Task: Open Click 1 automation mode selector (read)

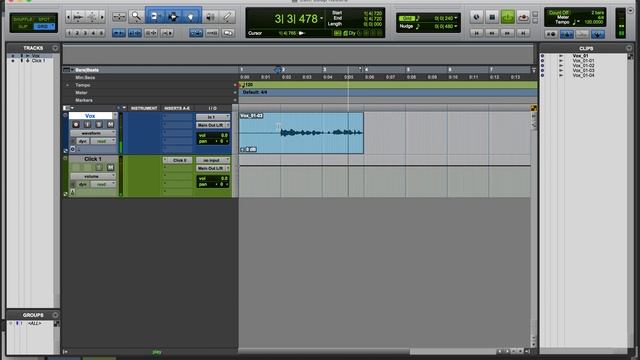Action: [103, 184]
